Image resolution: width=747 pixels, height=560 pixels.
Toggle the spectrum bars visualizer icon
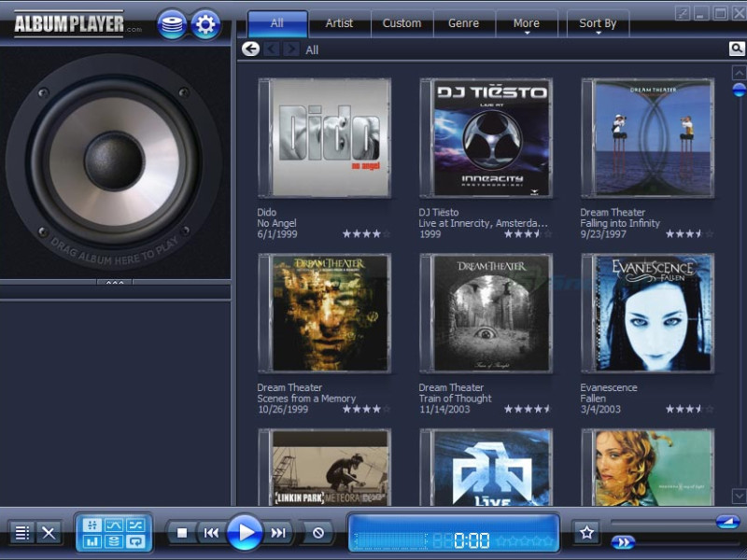(92, 541)
